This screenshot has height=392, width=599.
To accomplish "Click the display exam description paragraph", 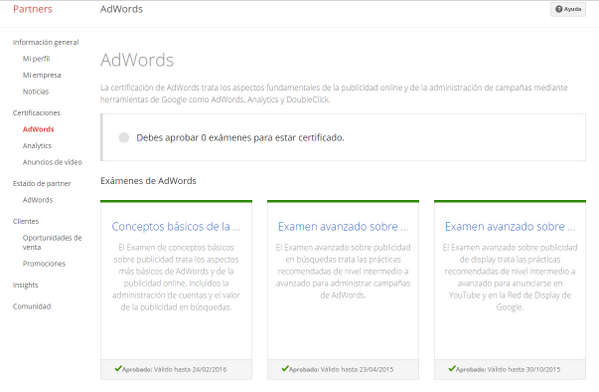I will pyautogui.click(x=510, y=277).
